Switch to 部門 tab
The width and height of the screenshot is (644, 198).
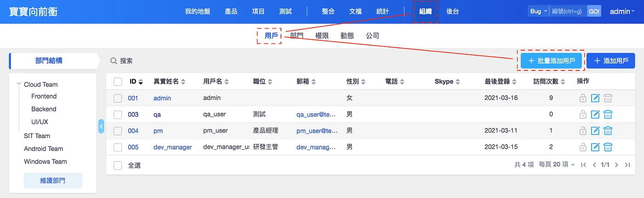297,35
